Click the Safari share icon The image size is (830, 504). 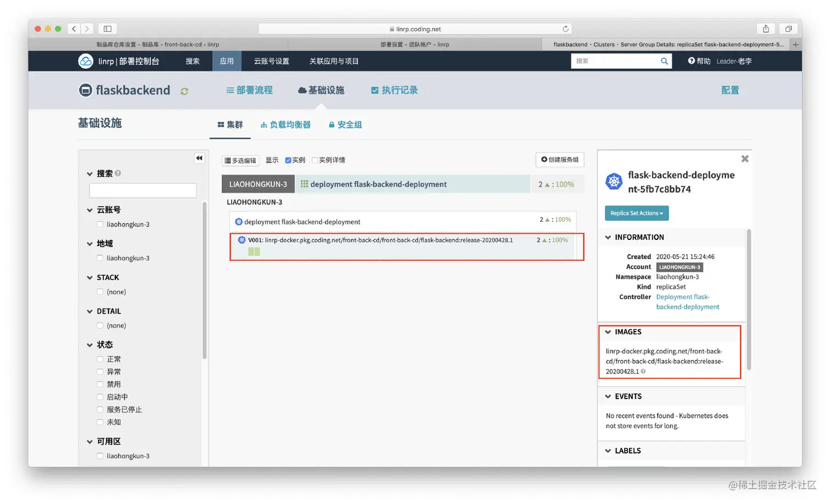[766, 29]
